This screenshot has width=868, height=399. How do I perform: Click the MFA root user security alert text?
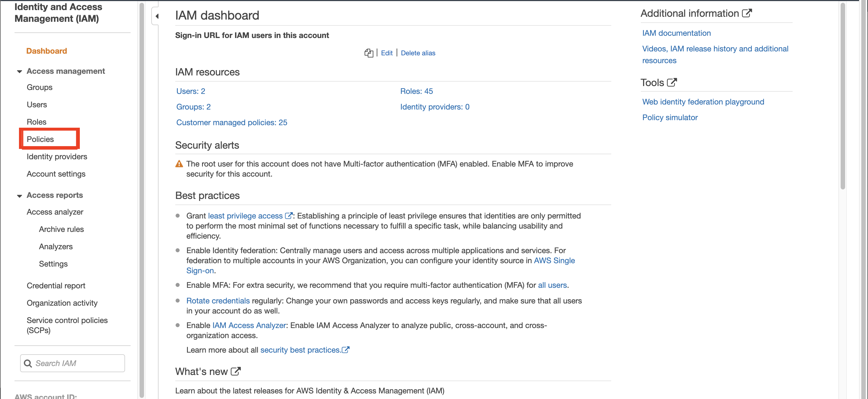pyautogui.click(x=379, y=169)
